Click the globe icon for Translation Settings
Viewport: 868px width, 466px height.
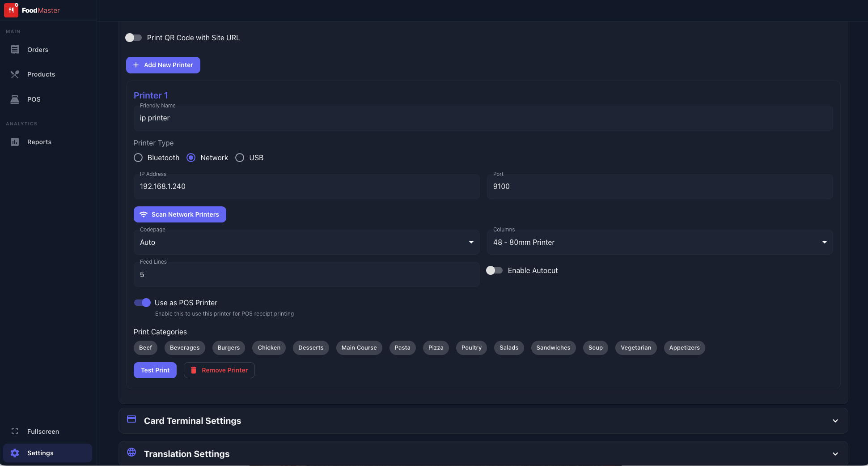click(x=131, y=452)
